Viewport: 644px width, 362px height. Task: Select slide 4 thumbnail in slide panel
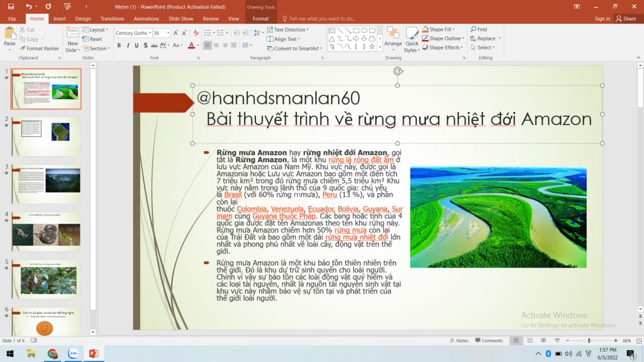point(46,232)
